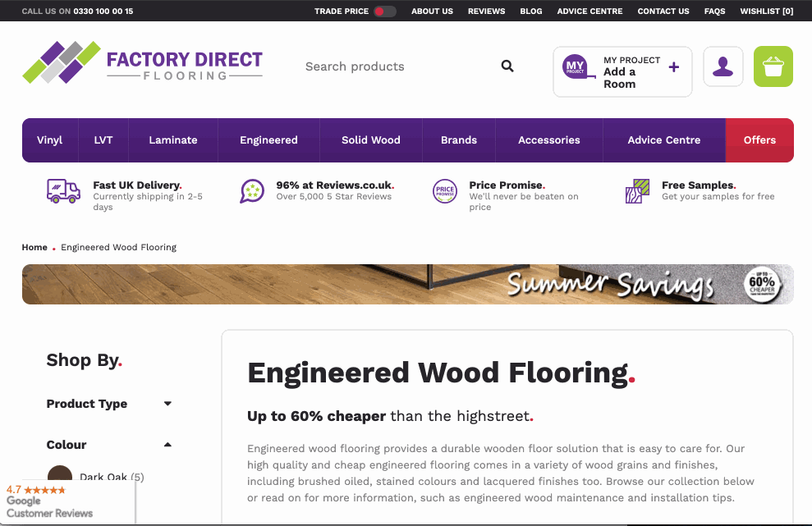Viewport: 812px width, 526px height.
Task: Click the Home breadcrumb link
Action: click(34, 247)
